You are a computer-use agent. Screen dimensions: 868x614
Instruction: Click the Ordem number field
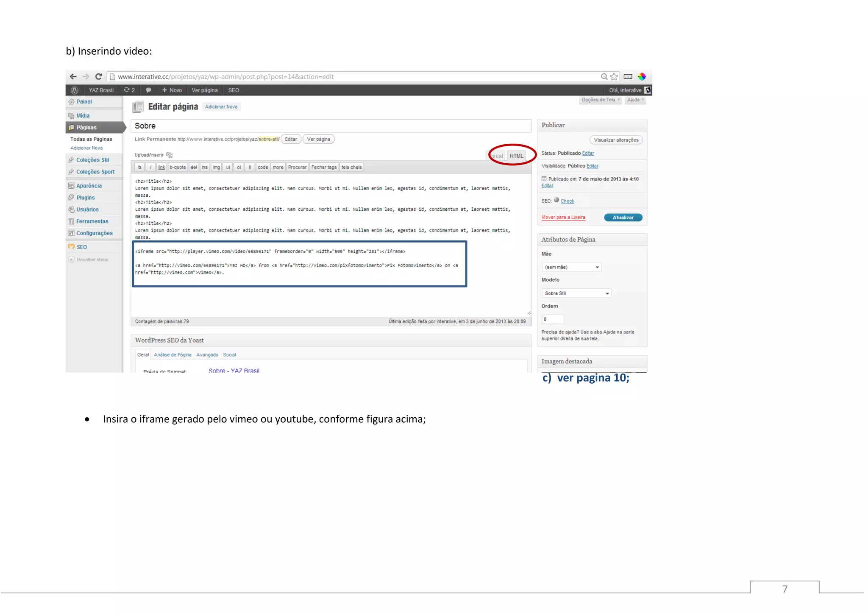(553, 319)
